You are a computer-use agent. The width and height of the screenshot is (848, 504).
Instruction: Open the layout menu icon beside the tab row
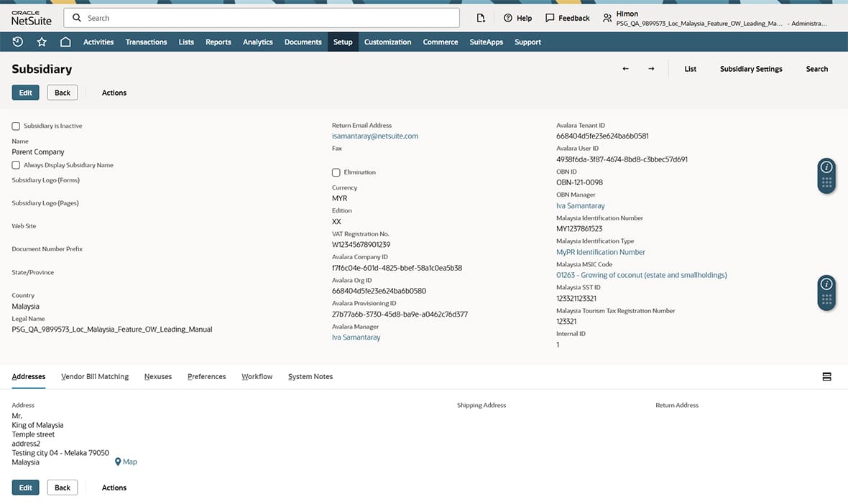click(x=826, y=375)
